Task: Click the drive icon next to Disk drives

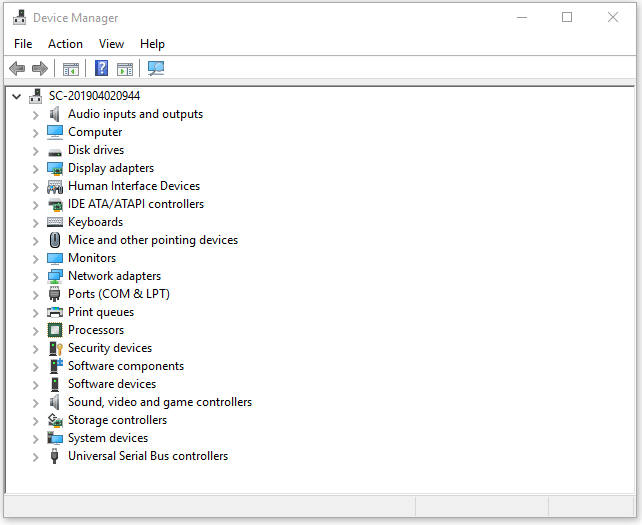Action: click(x=55, y=152)
